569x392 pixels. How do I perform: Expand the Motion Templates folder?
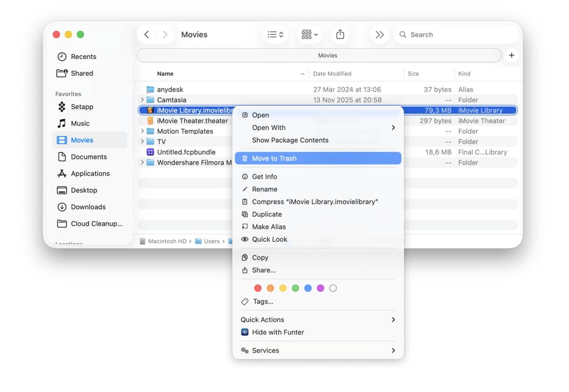[x=142, y=131]
